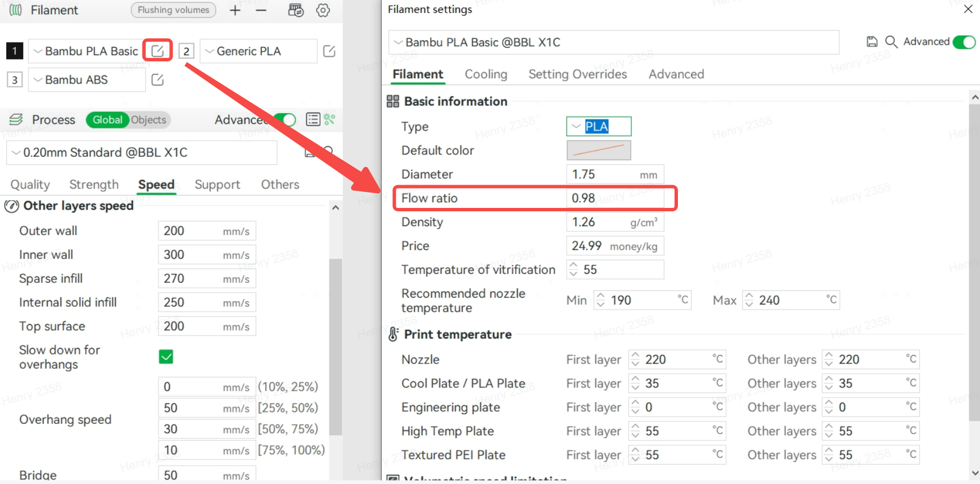980x484 pixels.
Task: Click the overhang speed field for (10%, 25%)
Action: 207,387
